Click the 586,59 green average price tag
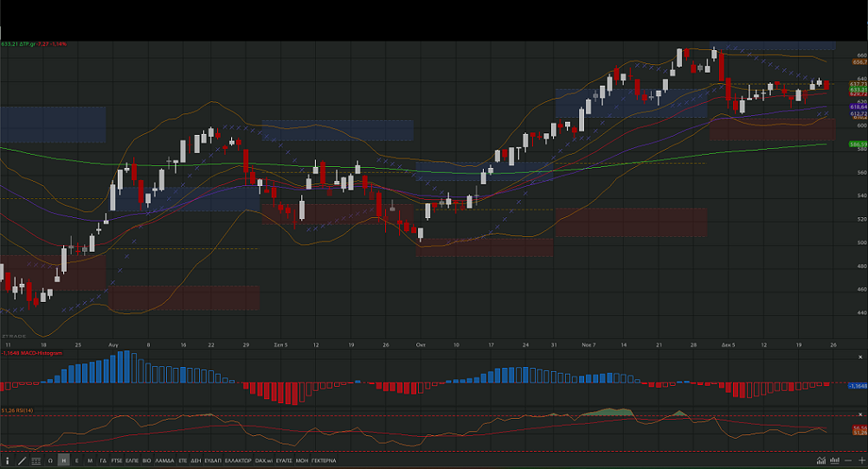Screen dimensions: 868x469 pos(858,145)
